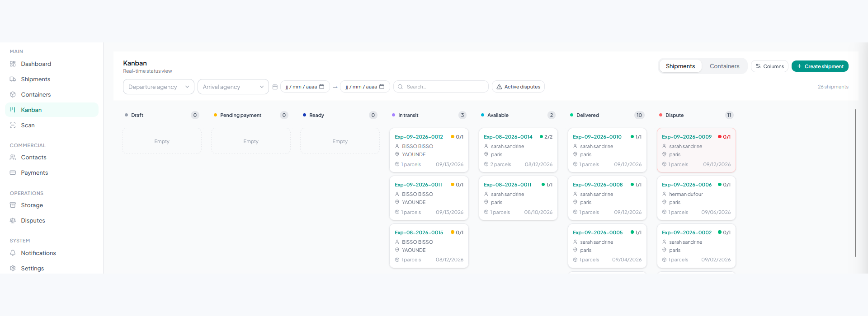
Task: Click the kanban vertical scrollbar
Action: (x=855, y=183)
